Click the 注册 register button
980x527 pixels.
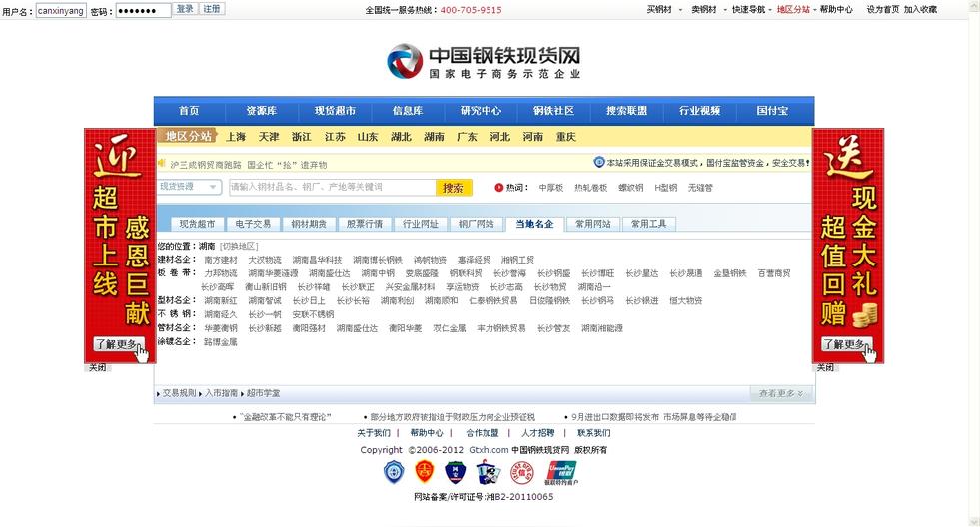[212, 9]
